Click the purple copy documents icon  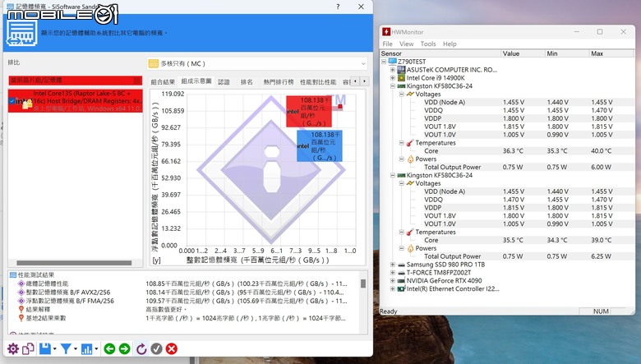tap(28, 349)
